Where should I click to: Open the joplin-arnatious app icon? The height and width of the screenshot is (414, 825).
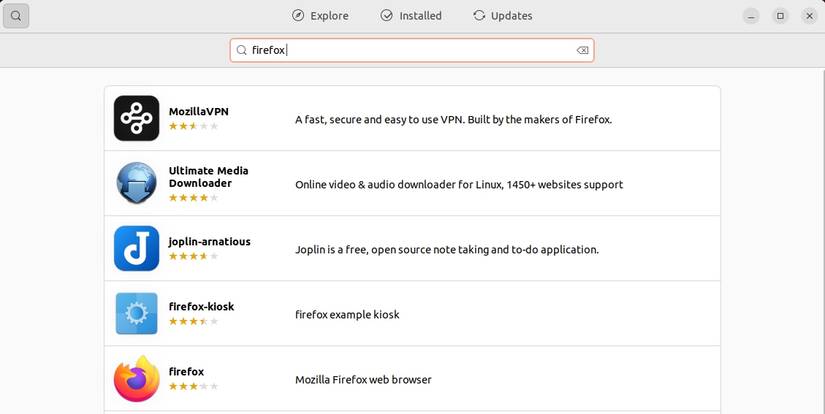[x=136, y=248]
